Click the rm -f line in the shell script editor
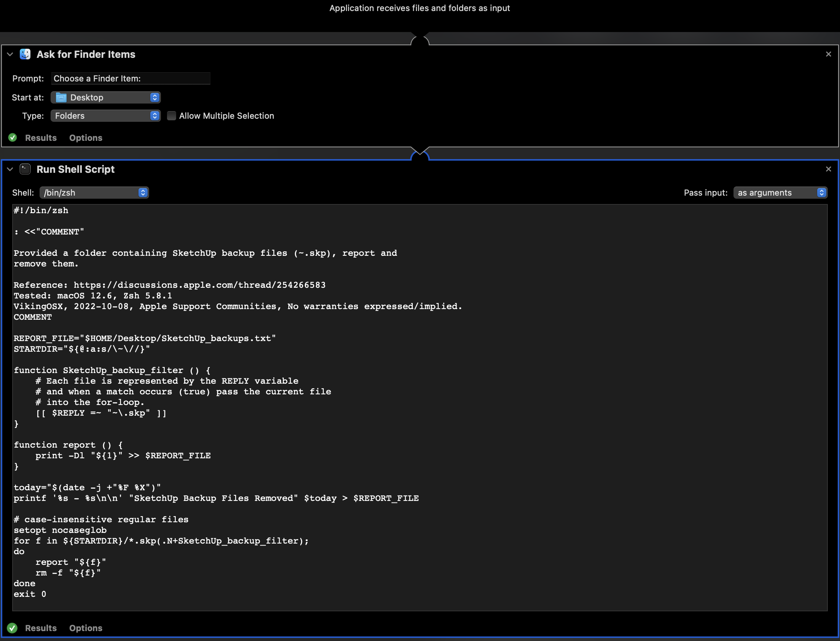840x641 pixels. pos(68,573)
